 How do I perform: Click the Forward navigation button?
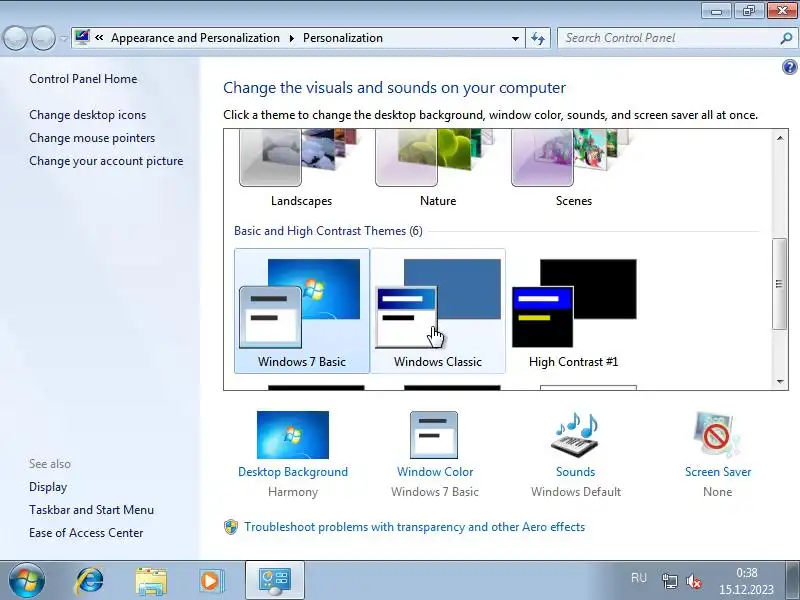[43, 38]
